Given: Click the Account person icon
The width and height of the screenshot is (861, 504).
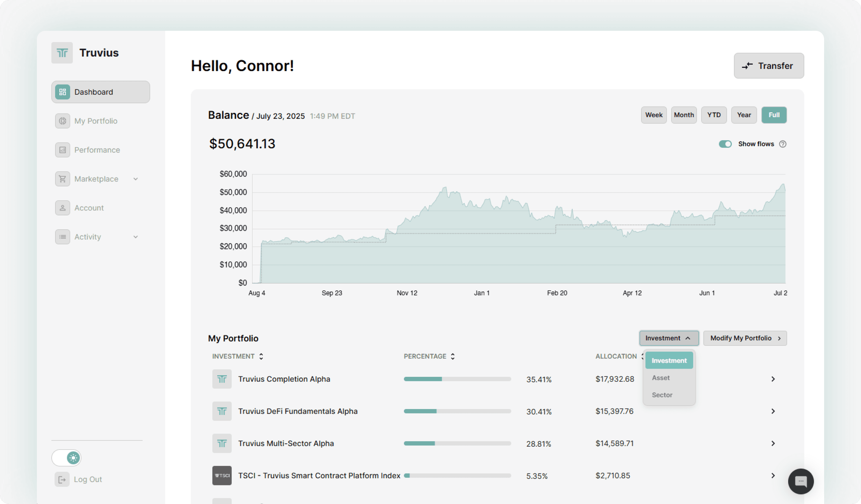Looking at the screenshot, I should pyautogui.click(x=63, y=208).
